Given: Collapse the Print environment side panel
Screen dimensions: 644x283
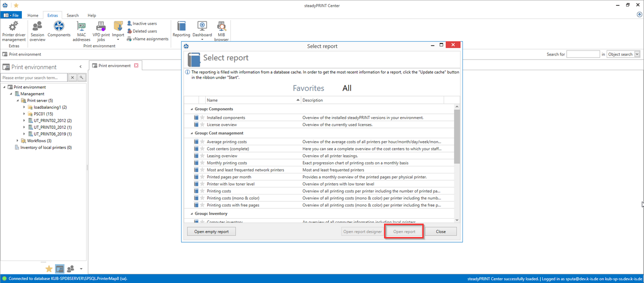Looking at the screenshot, I should click(80, 67).
